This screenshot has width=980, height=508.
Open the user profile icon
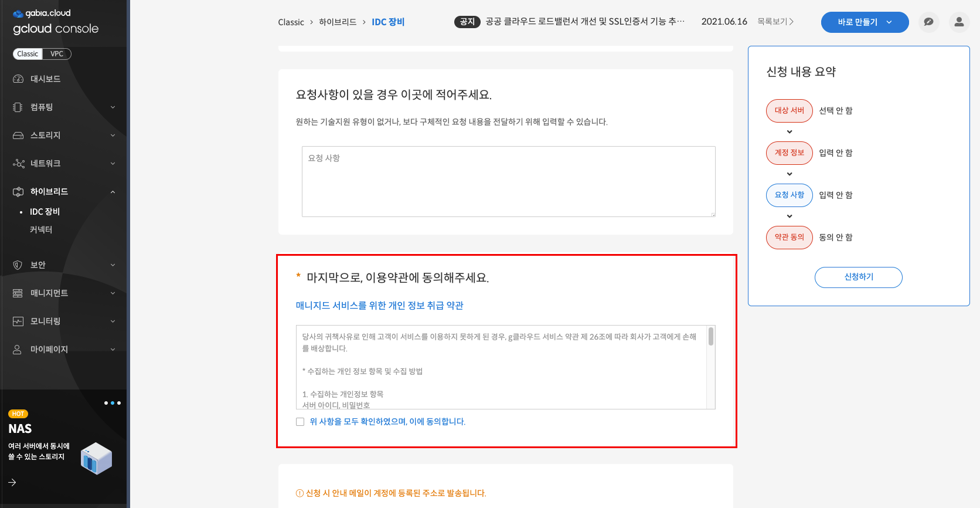959,22
